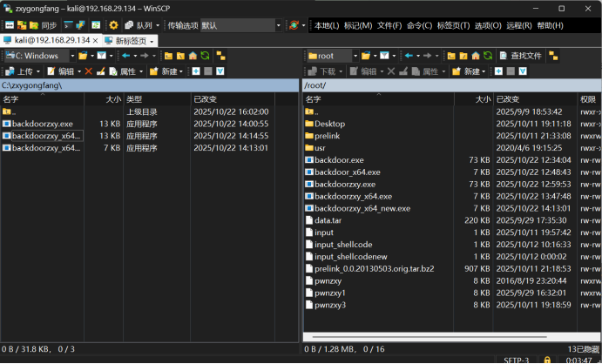The image size is (602, 364).
Task: Refresh the local panel
Action: [205, 56]
